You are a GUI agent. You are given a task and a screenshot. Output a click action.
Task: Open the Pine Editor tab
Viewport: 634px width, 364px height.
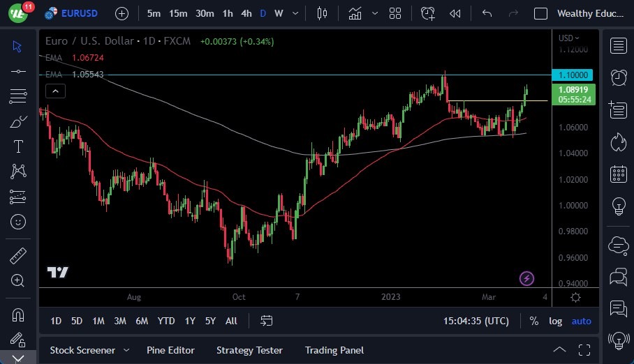pos(170,350)
